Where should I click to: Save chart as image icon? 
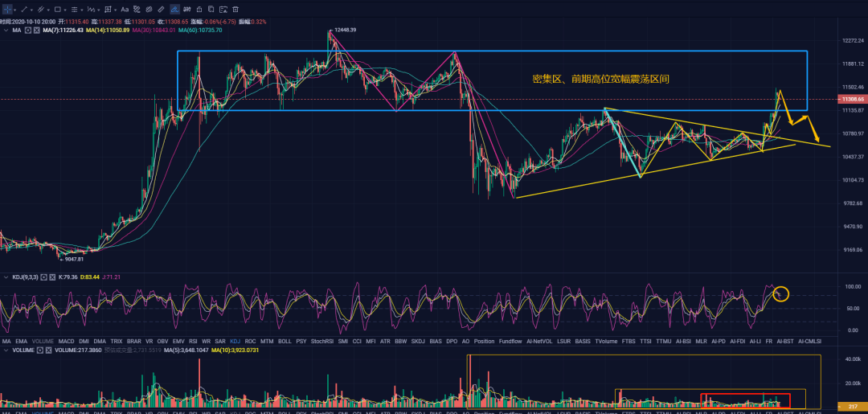tap(223, 10)
